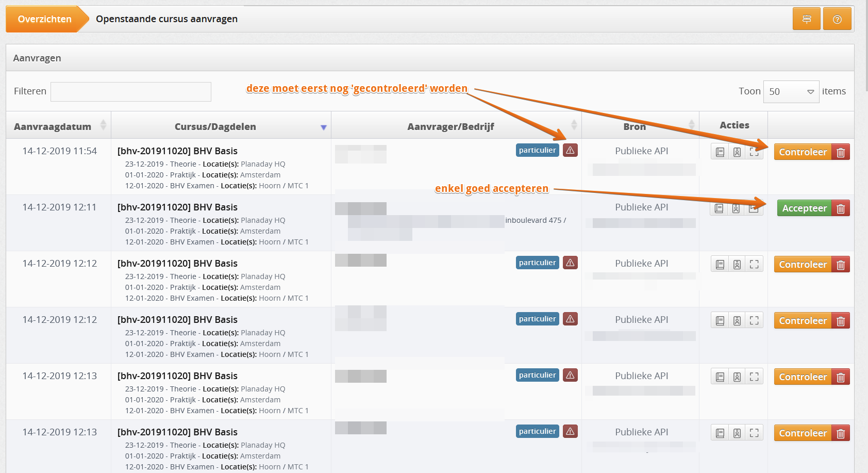This screenshot has width=868, height=473.
Task: Click 'inboulevard 475 /' address text
Action: 536,220
